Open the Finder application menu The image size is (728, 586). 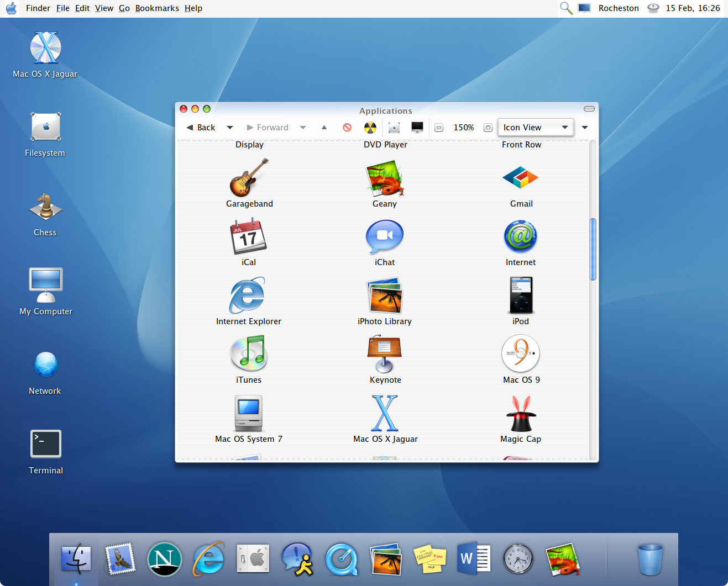pos(38,8)
